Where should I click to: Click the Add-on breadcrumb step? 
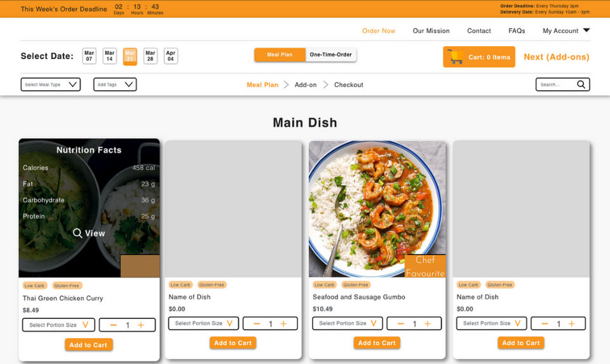[x=306, y=84]
